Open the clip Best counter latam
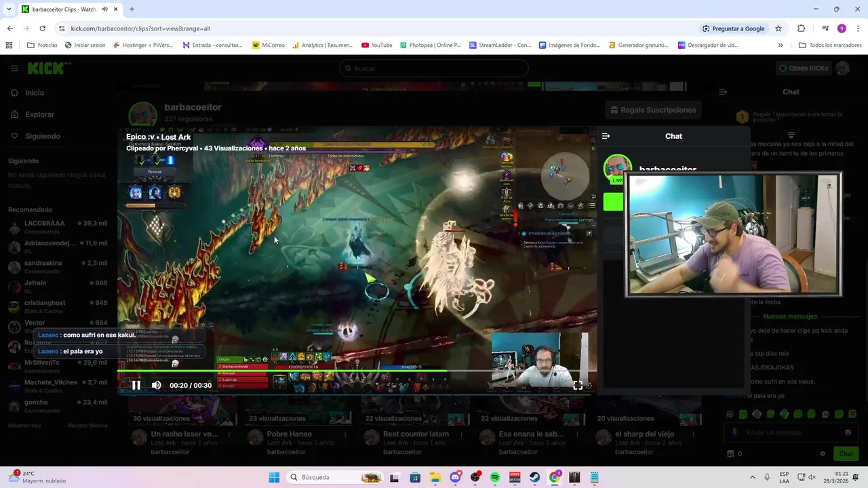Screen dimensions: 868x488 click(x=416, y=434)
